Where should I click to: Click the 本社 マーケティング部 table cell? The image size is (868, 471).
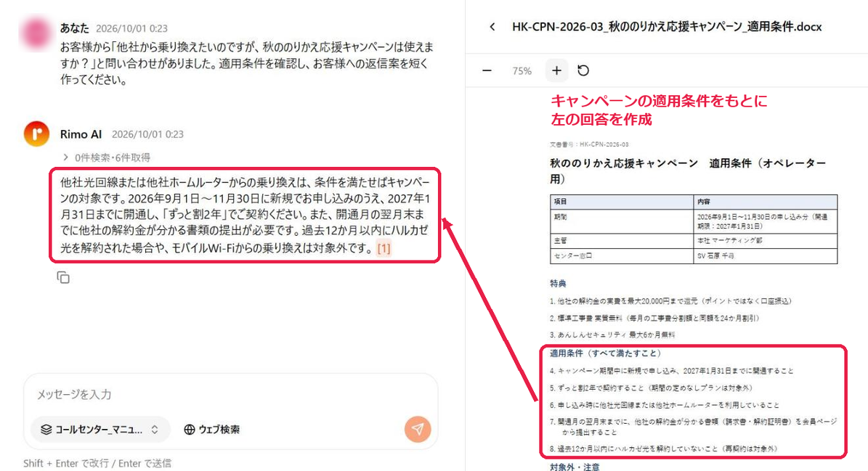(x=765, y=240)
